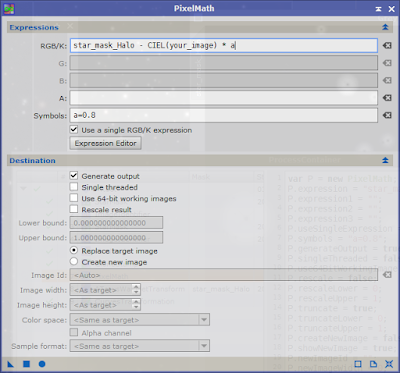
Task: Click the Expressions section header
Action: 200,27
